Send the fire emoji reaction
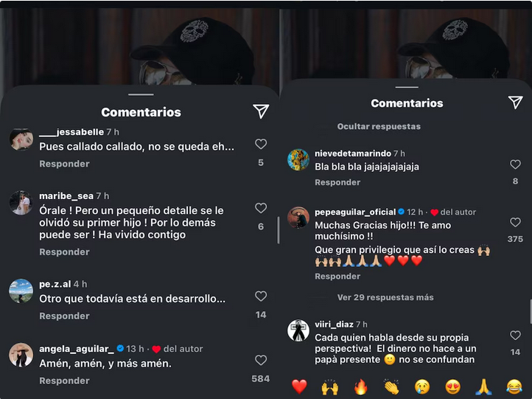 point(360,386)
